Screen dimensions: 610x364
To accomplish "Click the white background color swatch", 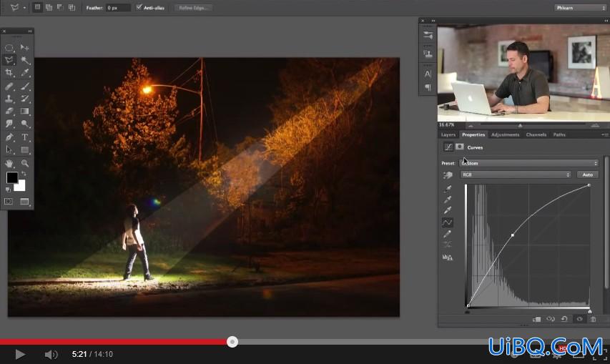I will pos(21,187).
